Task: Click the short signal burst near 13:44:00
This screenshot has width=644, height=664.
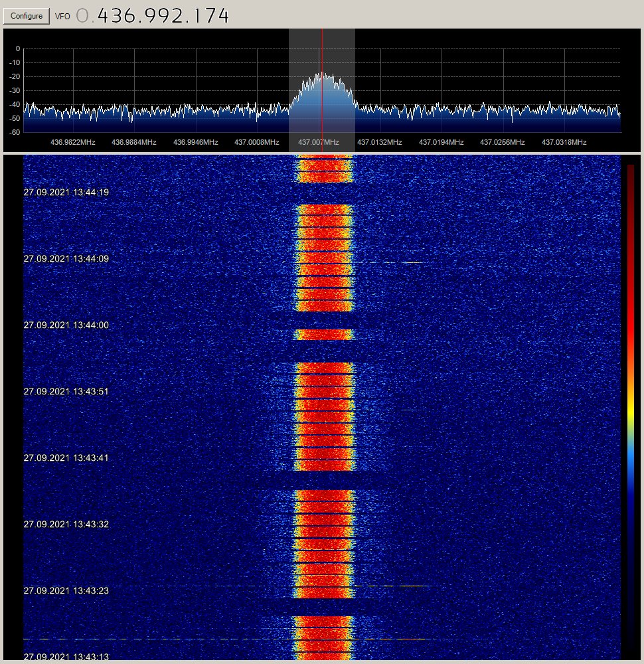Action: 323,335
